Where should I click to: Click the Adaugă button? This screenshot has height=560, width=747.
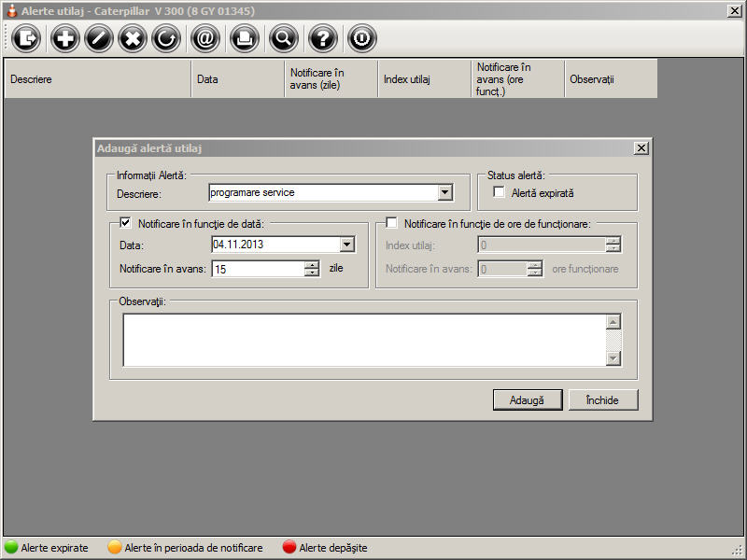528,400
